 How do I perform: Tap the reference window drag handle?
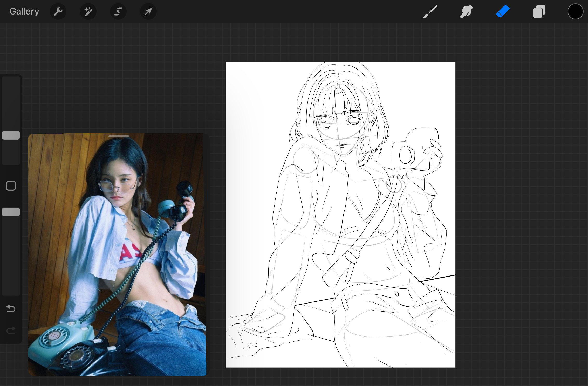119,136
